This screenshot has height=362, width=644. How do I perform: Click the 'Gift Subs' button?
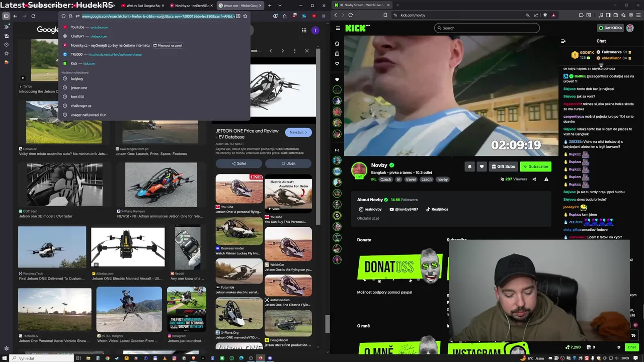503,166
